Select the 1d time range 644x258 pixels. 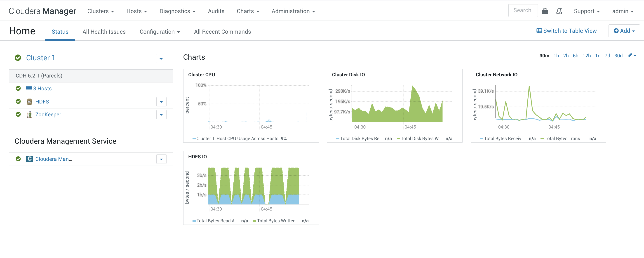[x=597, y=56]
